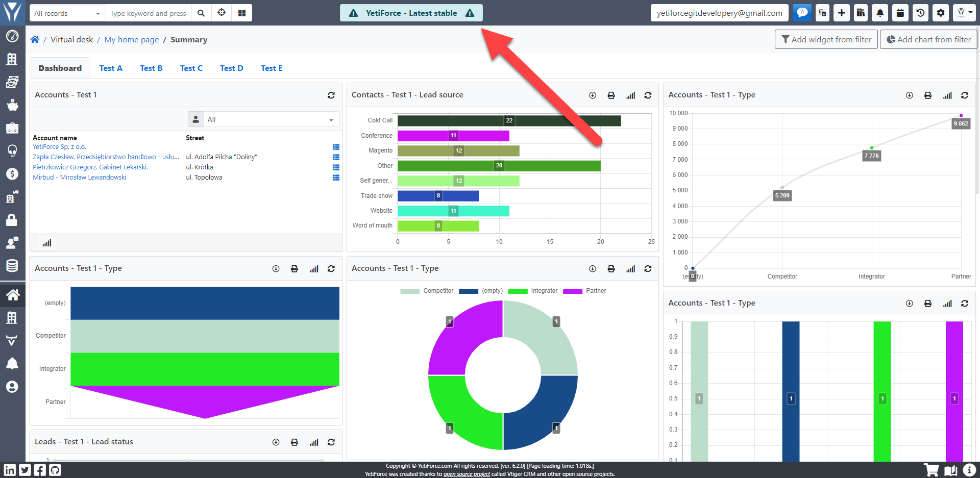Open the grid menu icon in top bar

242,13
